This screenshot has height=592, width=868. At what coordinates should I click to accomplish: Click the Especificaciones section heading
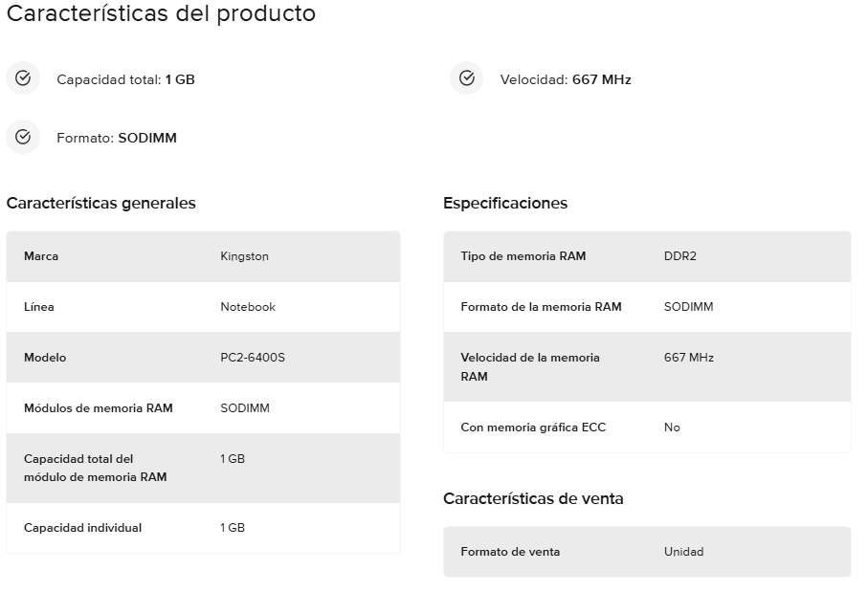(x=505, y=203)
